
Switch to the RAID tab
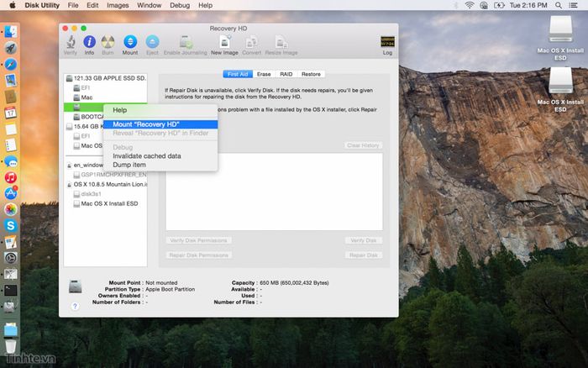click(286, 74)
